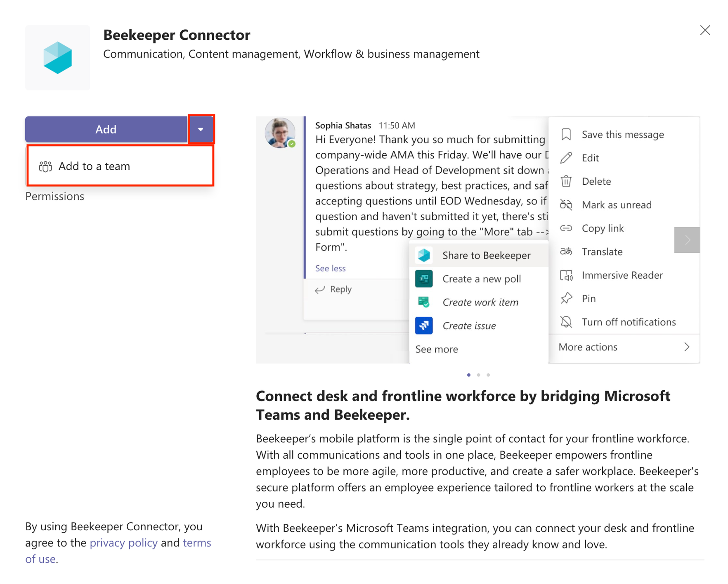Jump to the second carousel dot
728x584 pixels.
tap(478, 375)
